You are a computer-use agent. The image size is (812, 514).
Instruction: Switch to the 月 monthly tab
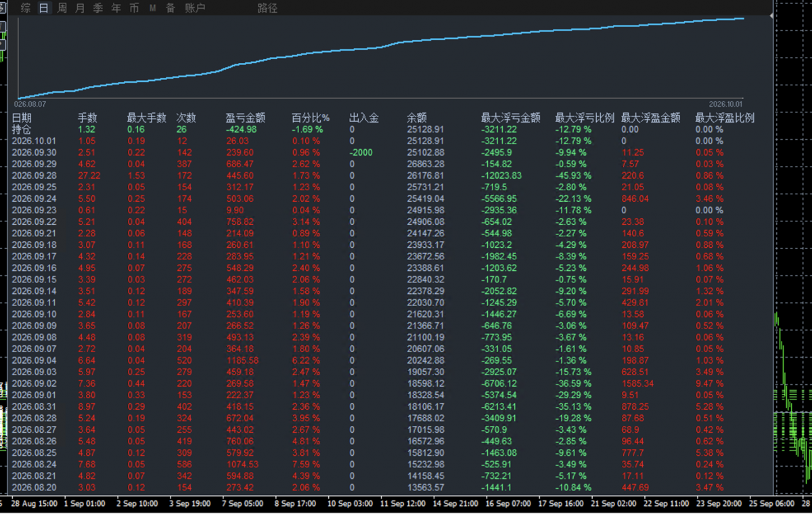coord(81,8)
